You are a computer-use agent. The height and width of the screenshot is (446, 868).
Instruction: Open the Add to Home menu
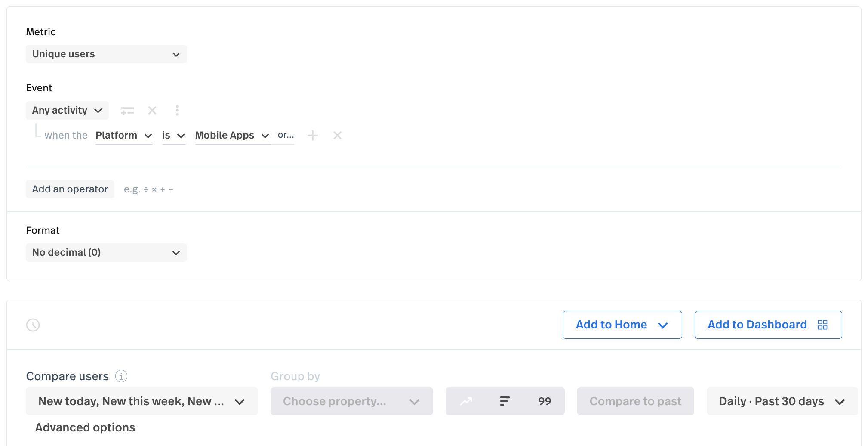622,325
